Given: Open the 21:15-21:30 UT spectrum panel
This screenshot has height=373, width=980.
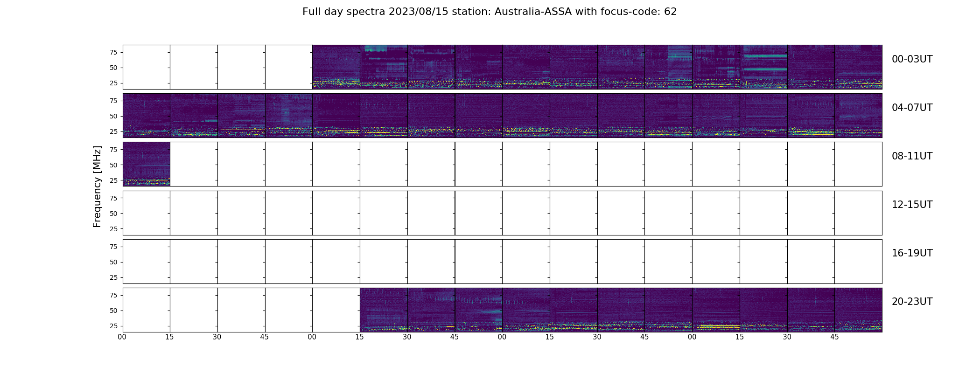Looking at the screenshot, I should pos(384,310).
